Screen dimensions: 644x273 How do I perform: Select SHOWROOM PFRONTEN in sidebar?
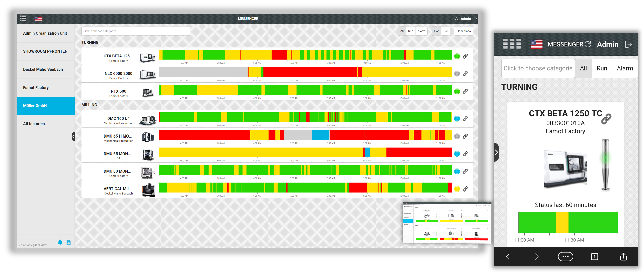46,51
